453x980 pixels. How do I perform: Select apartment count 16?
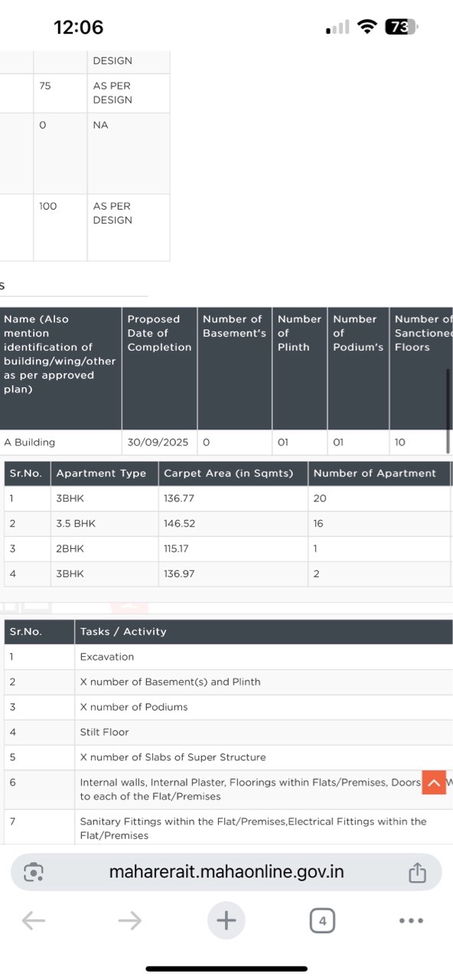318,524
